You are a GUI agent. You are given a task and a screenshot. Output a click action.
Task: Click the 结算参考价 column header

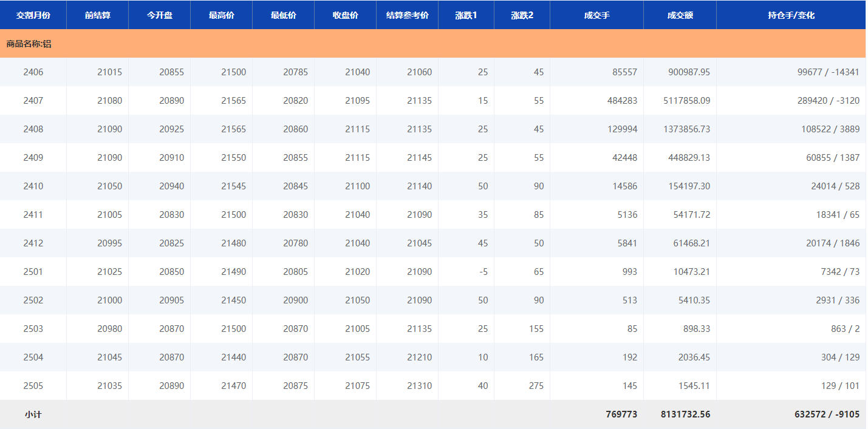(x=407, y=15)
